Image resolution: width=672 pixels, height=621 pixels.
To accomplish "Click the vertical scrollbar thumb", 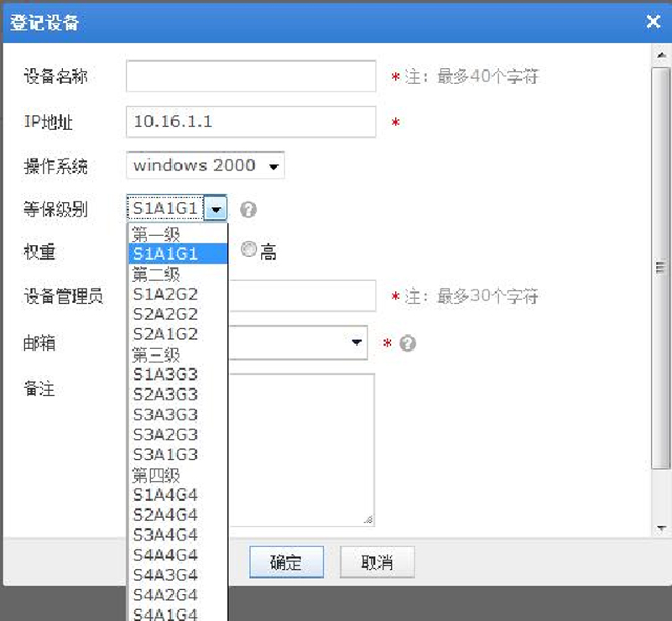I will point(661,269).
